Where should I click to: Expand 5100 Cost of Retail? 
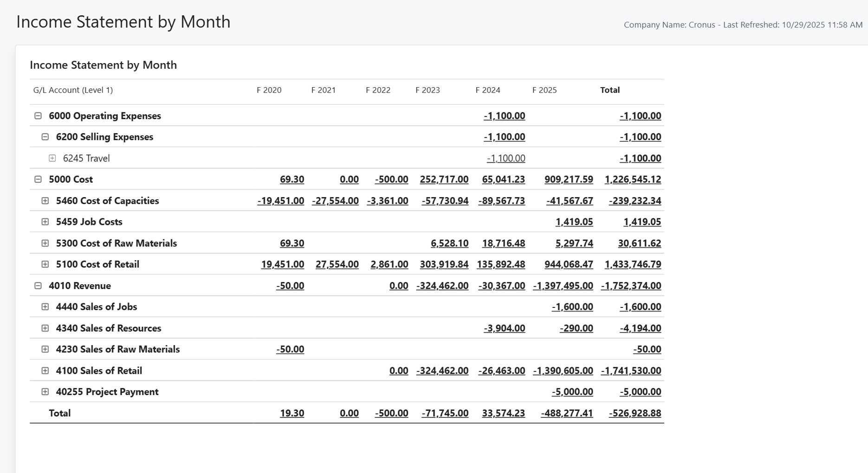[x=45, y=264]
